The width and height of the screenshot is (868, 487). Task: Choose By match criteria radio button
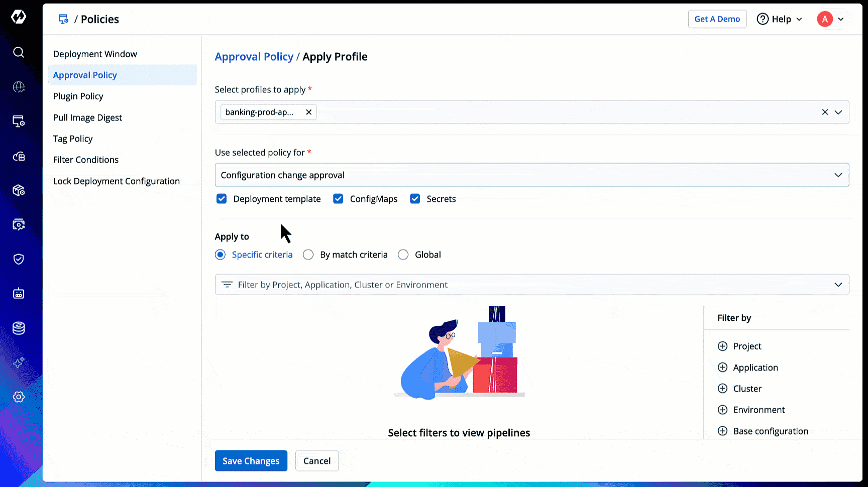coord(308,255)
